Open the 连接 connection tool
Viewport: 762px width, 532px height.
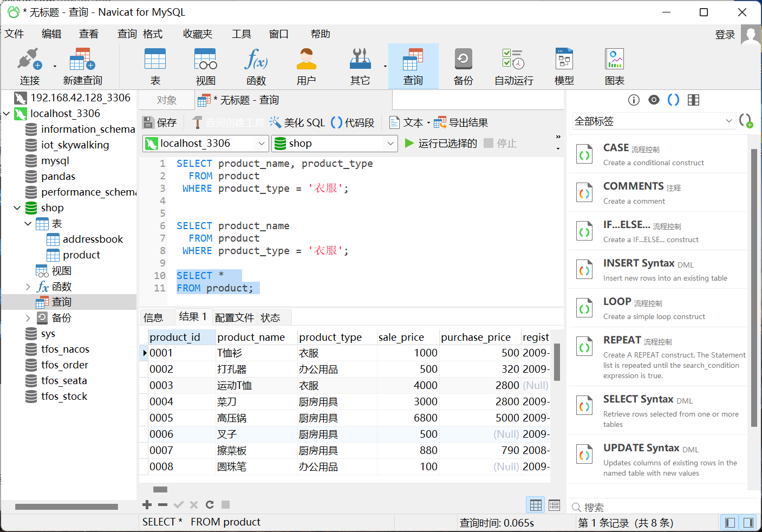coord(30,66)
